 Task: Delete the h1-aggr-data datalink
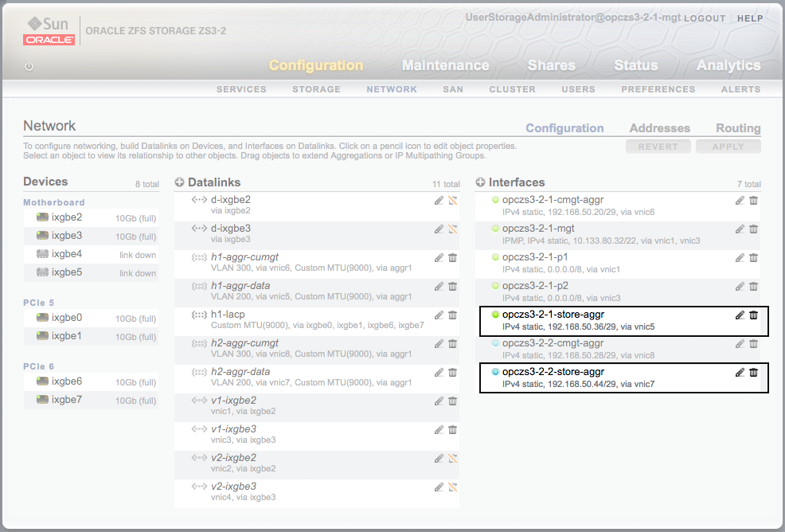click(x=452, y=286)
